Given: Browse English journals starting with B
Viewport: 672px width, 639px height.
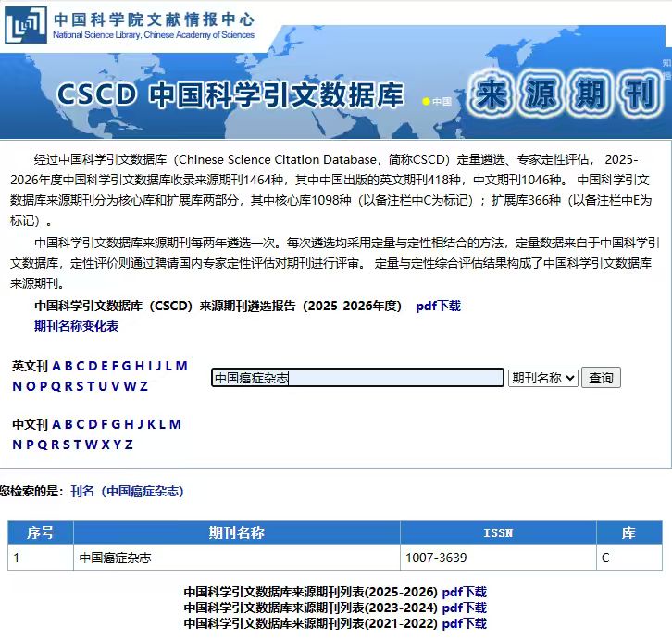Looking at the screenshot, I should tap(68, 366).
